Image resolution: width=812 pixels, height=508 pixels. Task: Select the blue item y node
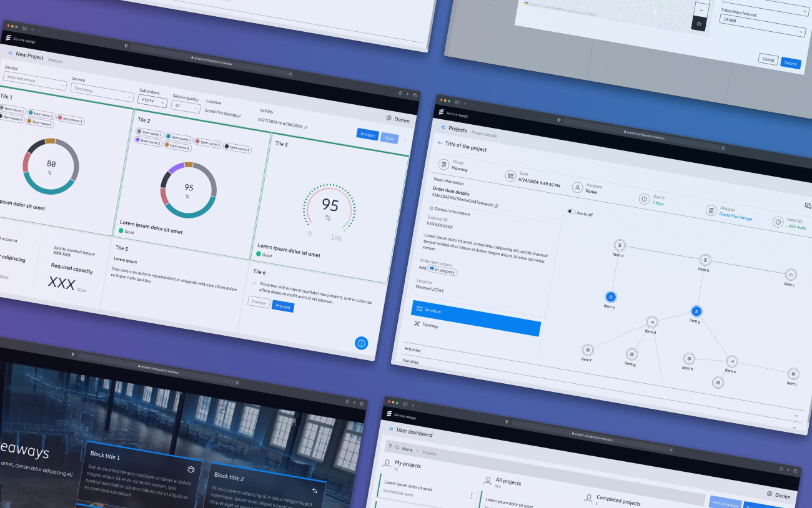(x=696, y=311)
